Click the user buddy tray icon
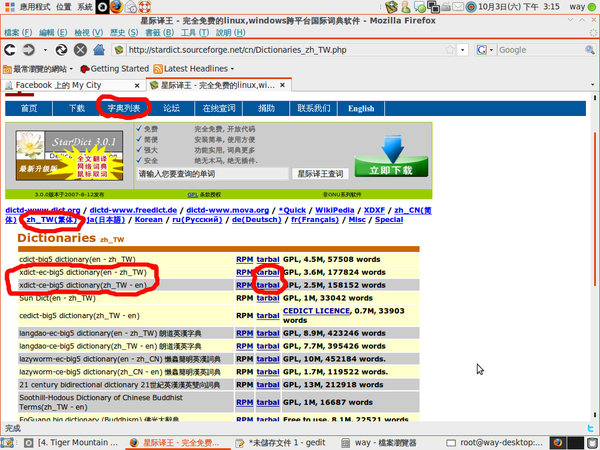600x450 pixels. pyautogui.click(x=406, y=7)
